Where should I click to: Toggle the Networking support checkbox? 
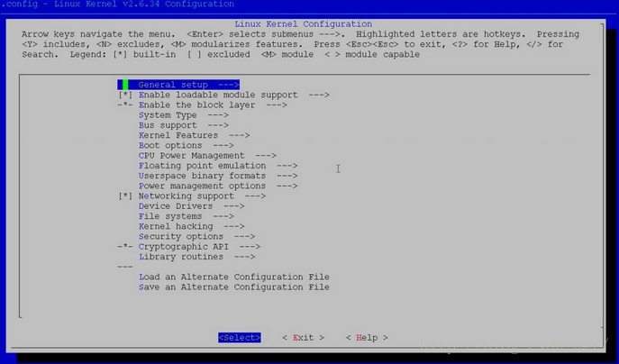[125, 196]
